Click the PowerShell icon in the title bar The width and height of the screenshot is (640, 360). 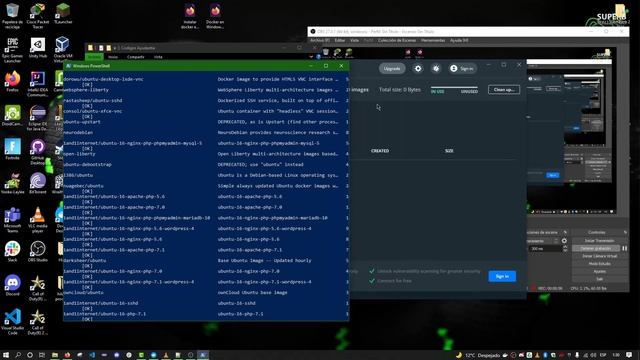pos(68,66)
